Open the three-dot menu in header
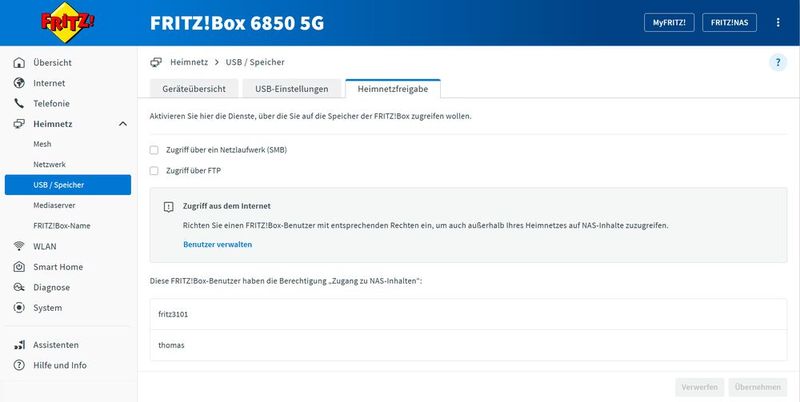Viewport: 800px width, 402px height. [778, 22]
